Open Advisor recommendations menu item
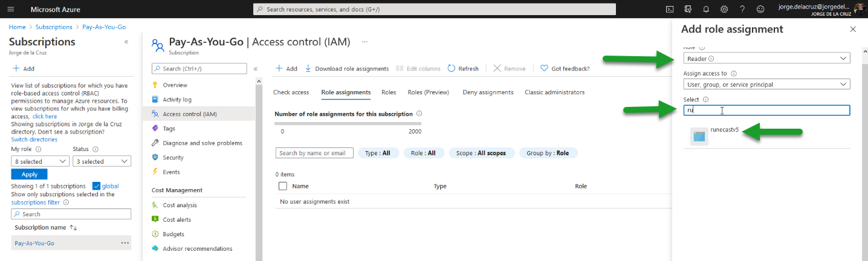 coord(198,248)
